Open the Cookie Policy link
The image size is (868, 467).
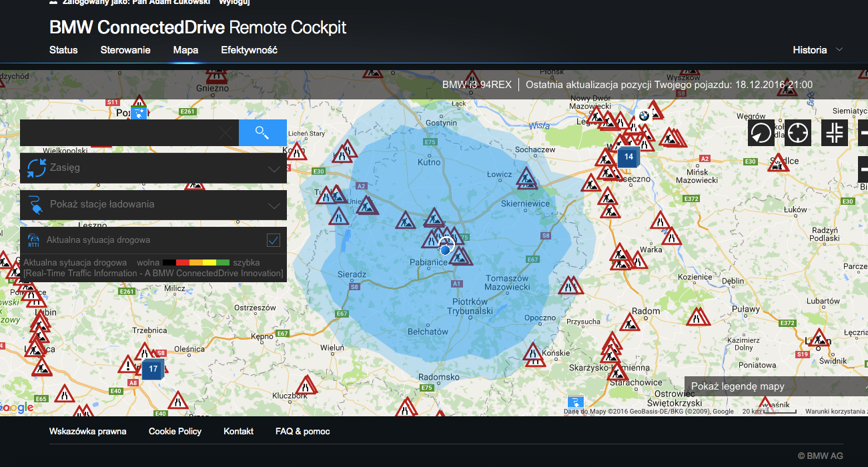pos(175,432)
